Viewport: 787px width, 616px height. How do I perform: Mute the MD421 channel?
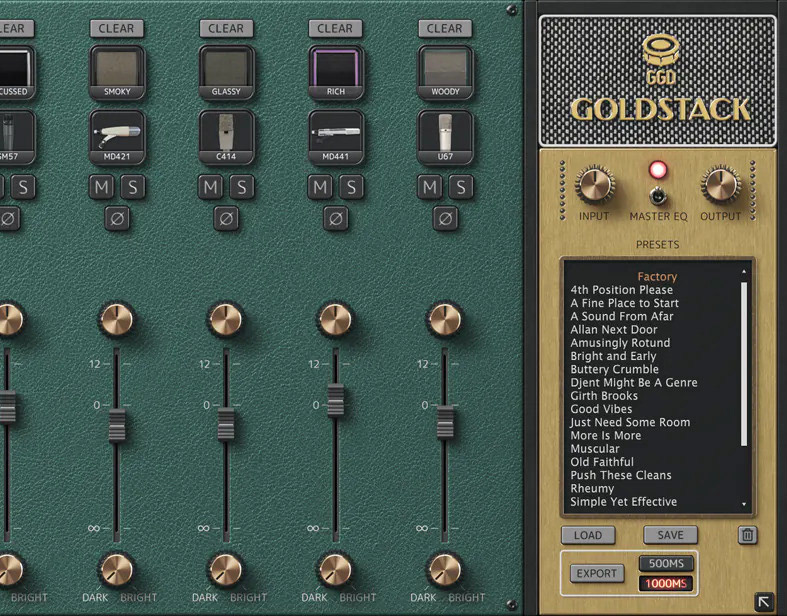(101, 187)
